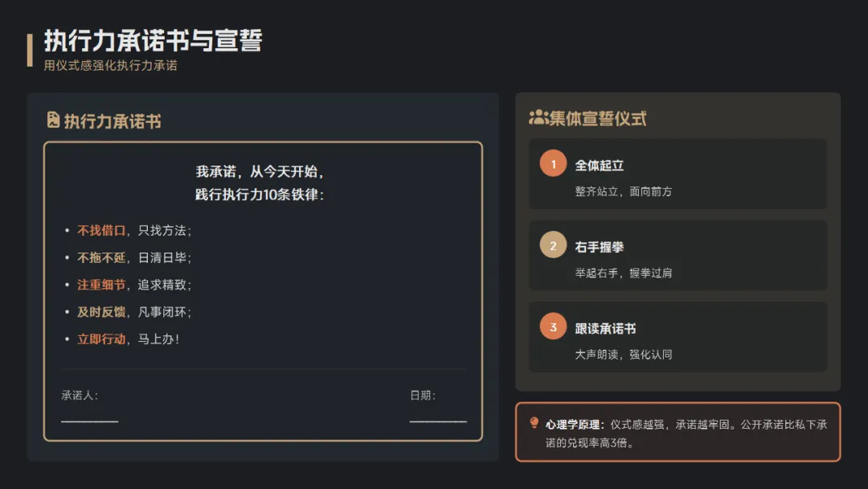Open the 全体起立 step card
The height and width of the screenshot is (489, 868).
(678, 174)
